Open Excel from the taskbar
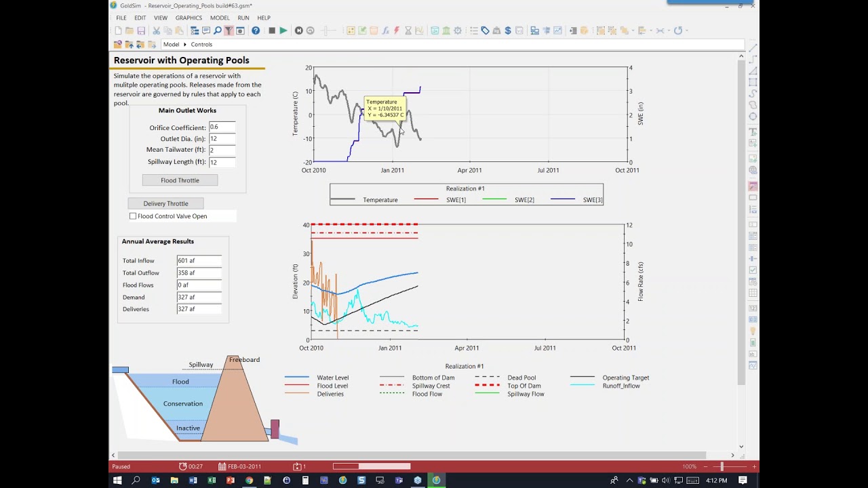 (212, 481)
